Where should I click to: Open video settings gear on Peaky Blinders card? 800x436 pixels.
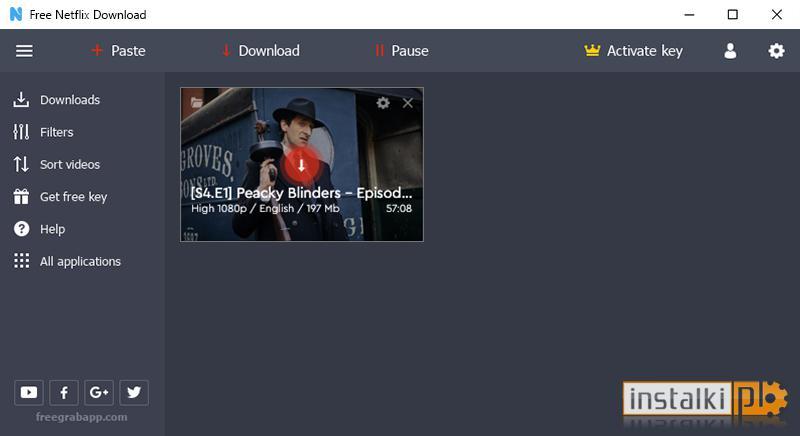click(x=383, y=103)
